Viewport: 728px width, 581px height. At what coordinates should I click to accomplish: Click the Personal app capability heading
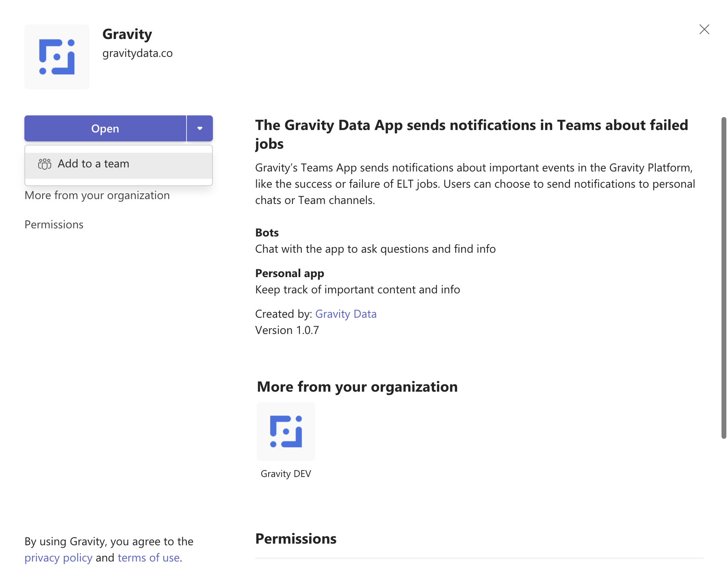(290, 273)
